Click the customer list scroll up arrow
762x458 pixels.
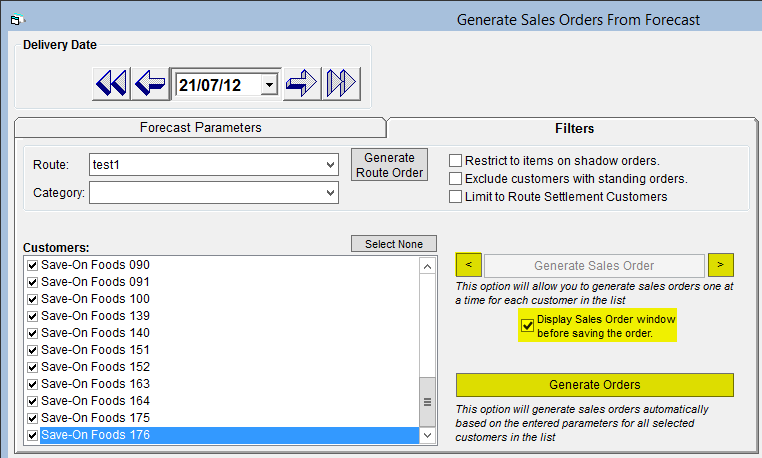(x=427, y=266)
